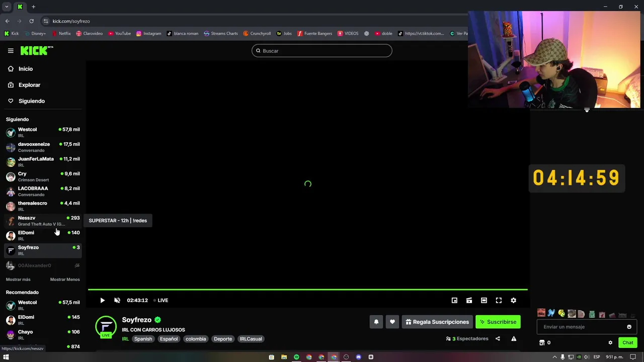This screenshot has height=362, width=644.
Task: Select Soyfrezo channel in sidebar
Action: (x=43, y=250)
